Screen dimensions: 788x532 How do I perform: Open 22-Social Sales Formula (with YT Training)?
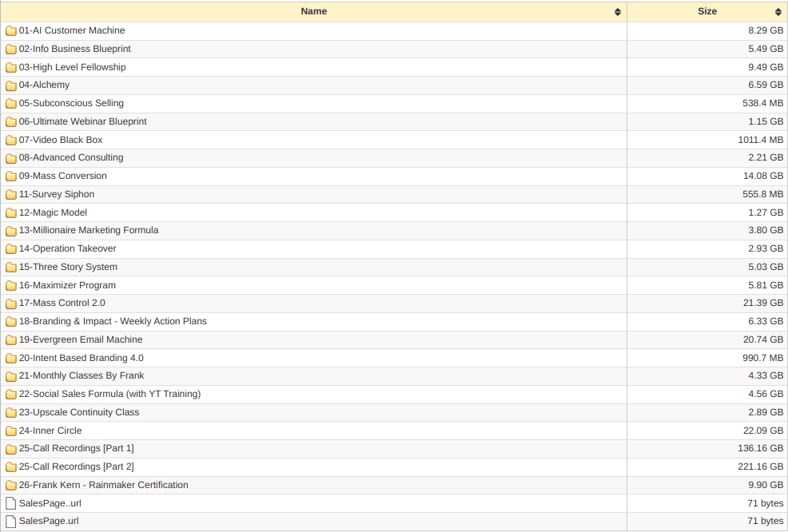pyautogui.click(x=109, y=394)
